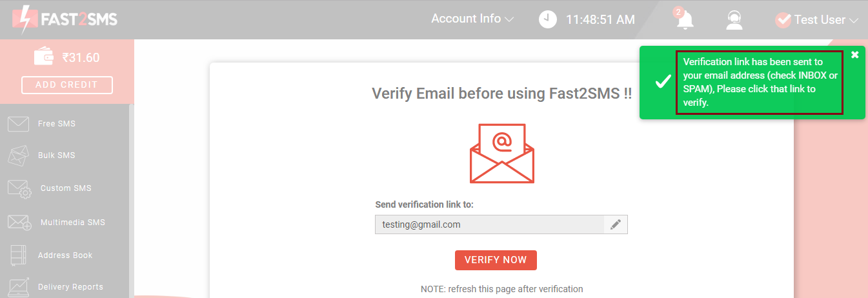Image resolution: width=868 pixels, height=298 pixels.
Task: Expand the Account Info dropdown
Action: (472, 19)
